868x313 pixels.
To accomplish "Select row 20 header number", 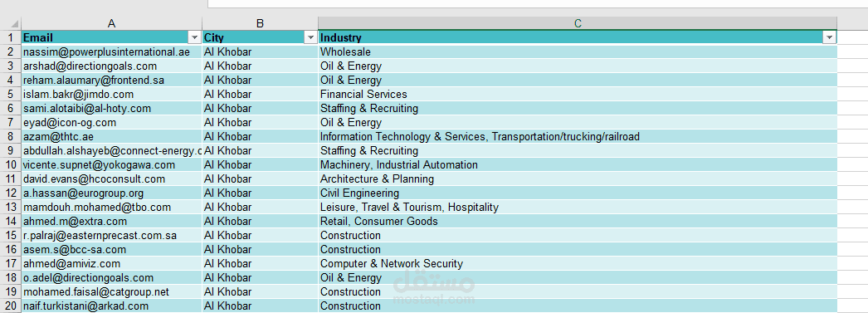I will tap(11, 306).
